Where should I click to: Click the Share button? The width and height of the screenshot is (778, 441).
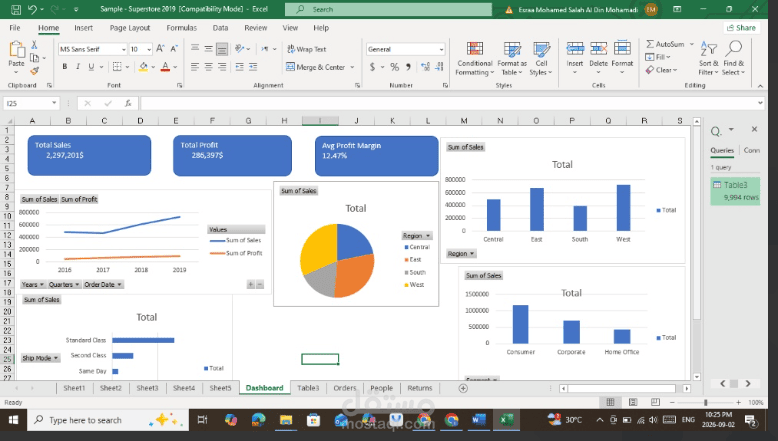741,28
